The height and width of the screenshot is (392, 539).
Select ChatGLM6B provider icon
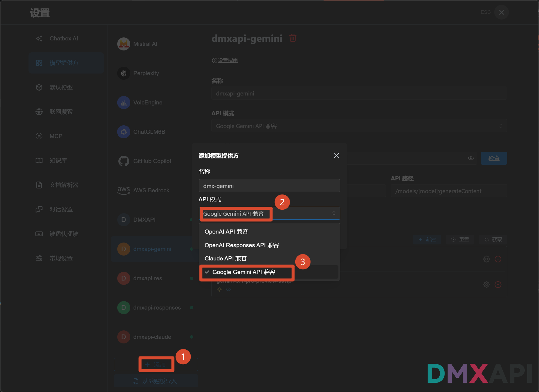(x=124, y=132)
